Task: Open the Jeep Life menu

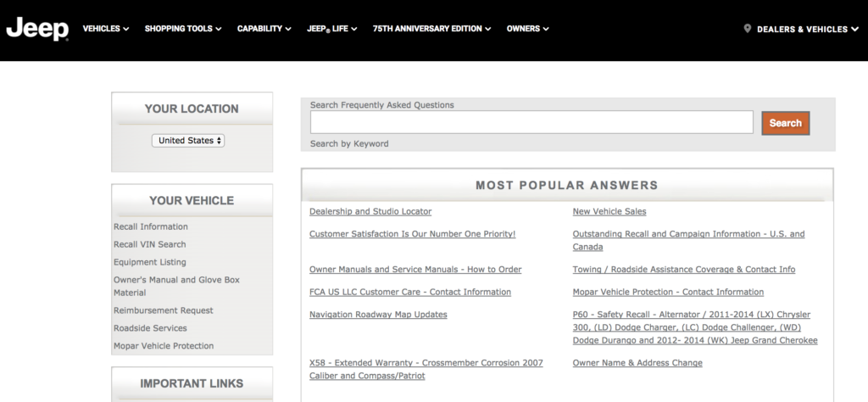Action: (332, 29)
